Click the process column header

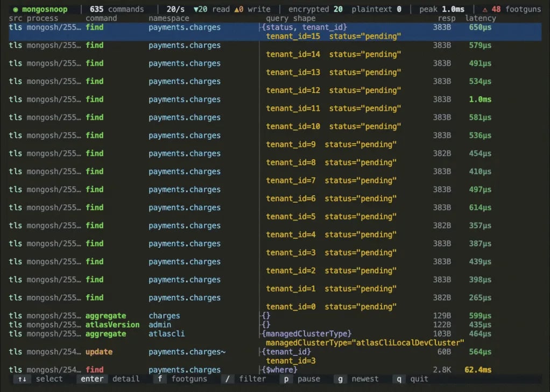(43, 18)
